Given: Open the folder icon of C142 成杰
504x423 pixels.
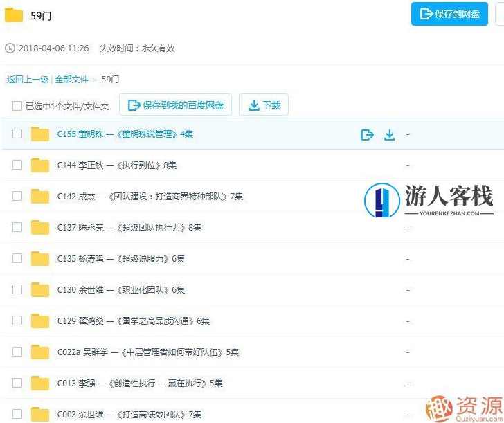Looking at the screenshot, I should pyautogui.click(x=40, y=197).
